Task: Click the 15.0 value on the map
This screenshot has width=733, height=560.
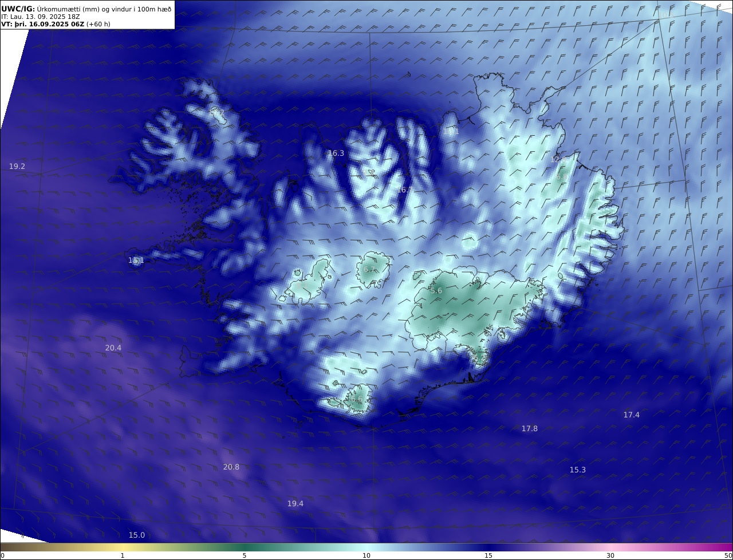Action: (x=137, y=535)
